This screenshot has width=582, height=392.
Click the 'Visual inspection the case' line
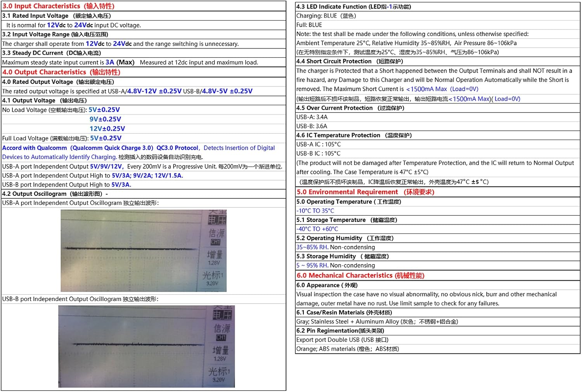426,294
